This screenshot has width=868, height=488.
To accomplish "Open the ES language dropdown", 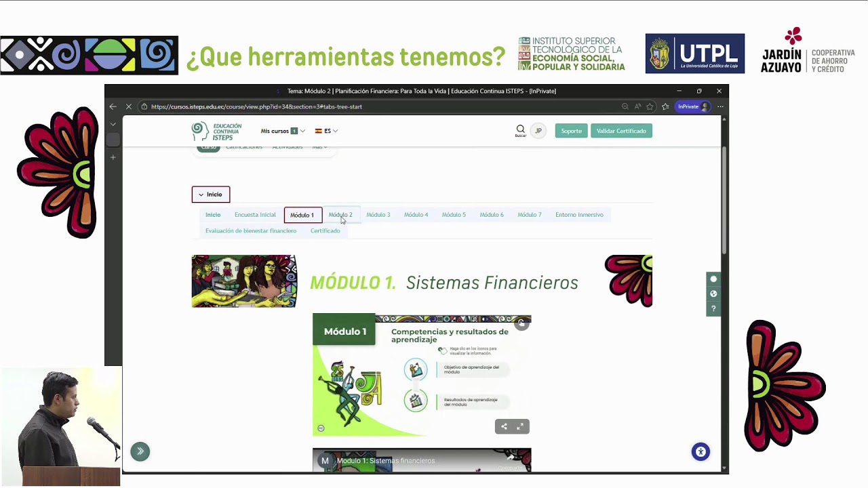I will [x=326, y=131].
